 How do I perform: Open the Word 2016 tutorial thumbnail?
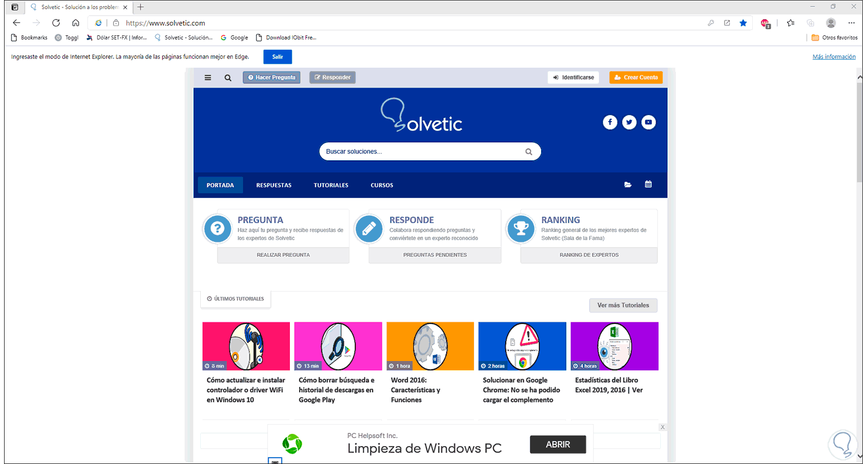pyautogui.click(x=430, y=346)
